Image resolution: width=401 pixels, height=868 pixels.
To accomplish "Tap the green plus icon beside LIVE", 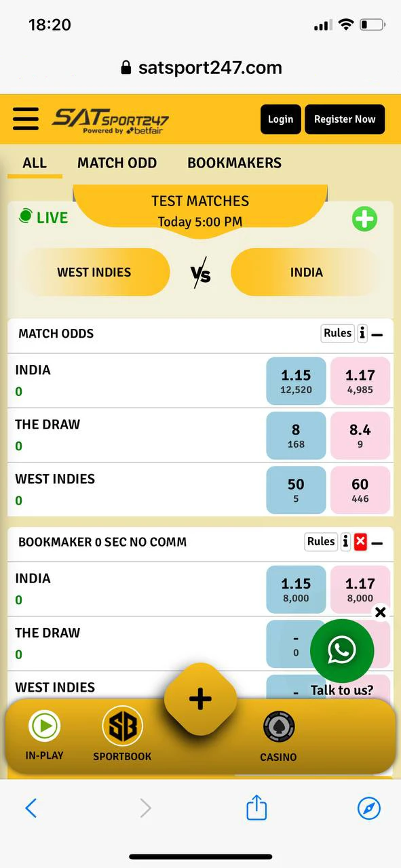I will coord(364,218).
